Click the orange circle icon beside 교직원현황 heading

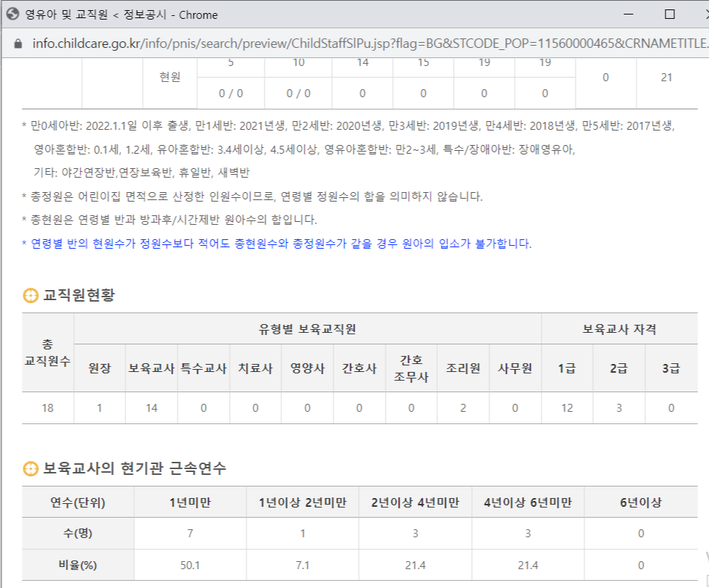point(30,294)
